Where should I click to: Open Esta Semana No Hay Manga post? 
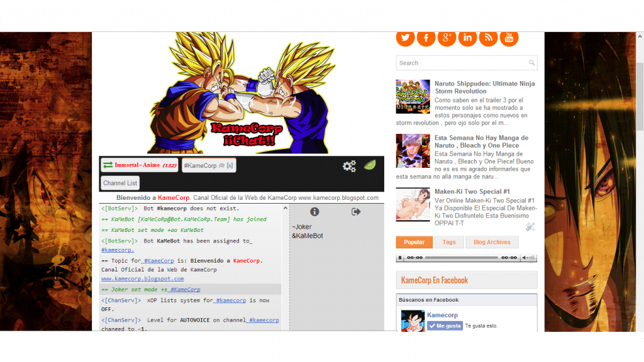point(481,141)
